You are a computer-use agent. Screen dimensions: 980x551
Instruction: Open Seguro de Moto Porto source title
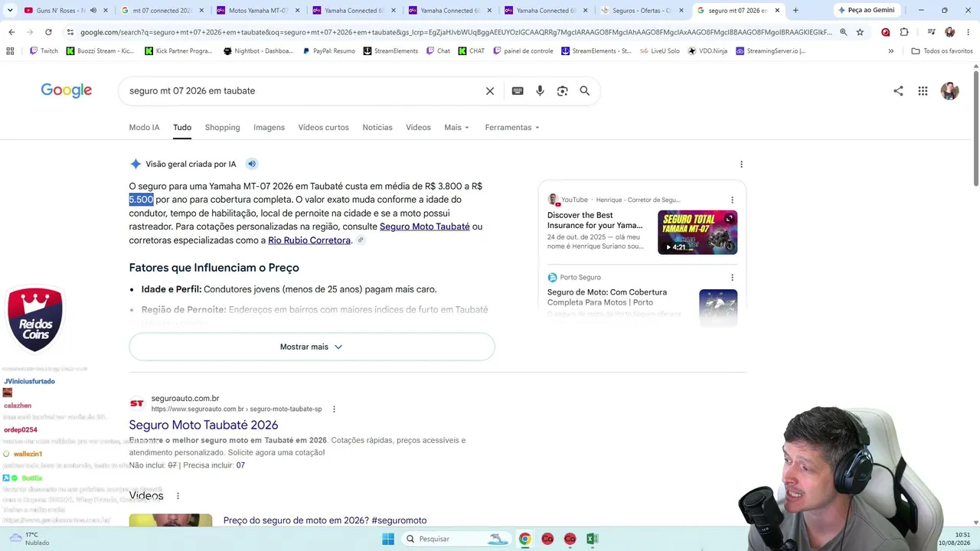[x=607, y=297]
